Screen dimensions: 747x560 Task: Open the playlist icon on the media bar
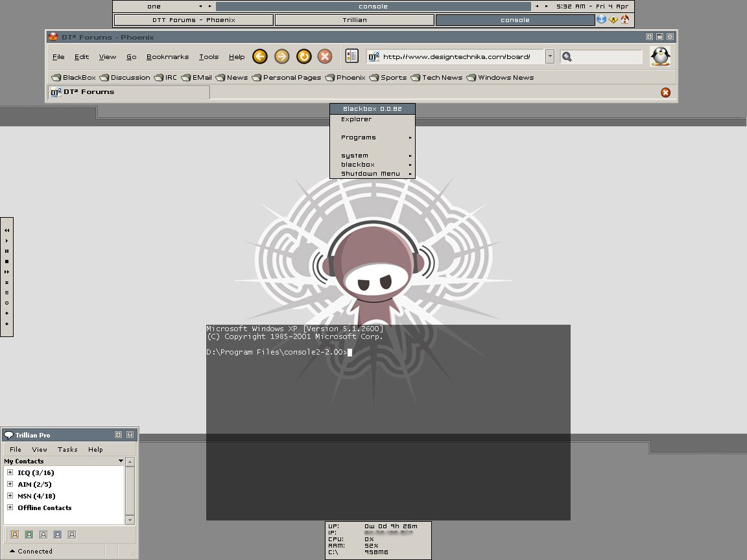coord(6,292)
